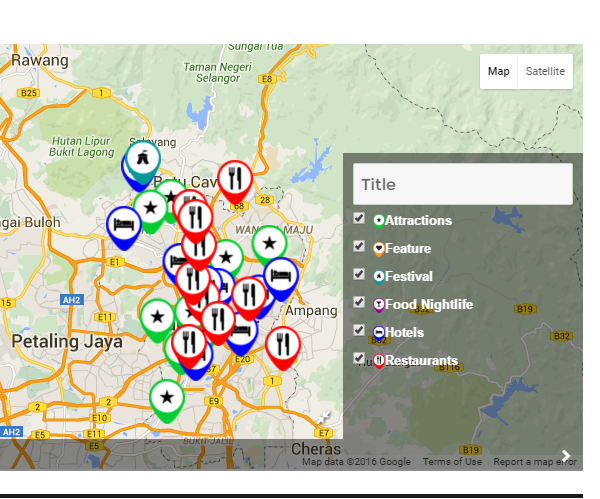Select hotel marker above Ampang label
Screen dimensions: 600x499
(x=281, y=276)
